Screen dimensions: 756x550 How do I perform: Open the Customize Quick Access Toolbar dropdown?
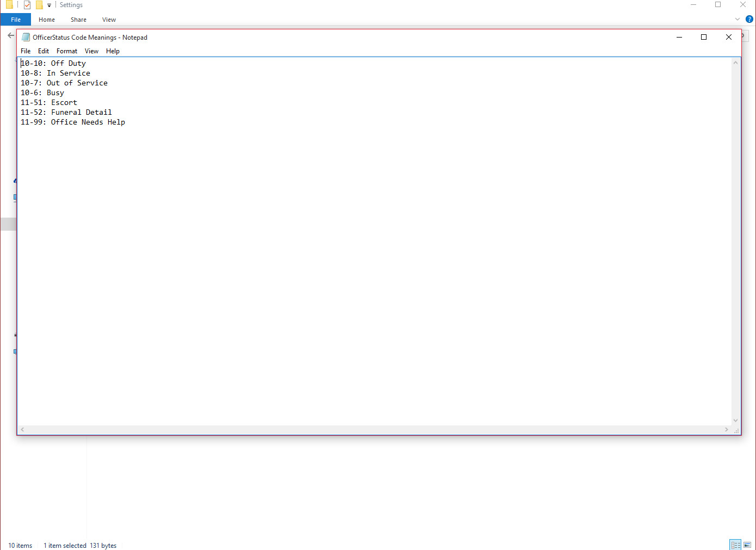point(49,5)
